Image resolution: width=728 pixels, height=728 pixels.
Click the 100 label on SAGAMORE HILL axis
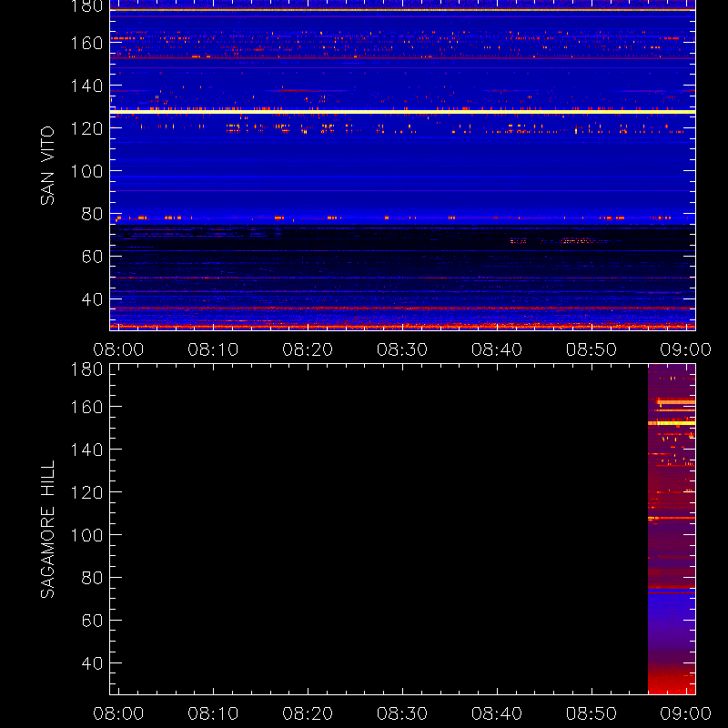click(86, 535)
